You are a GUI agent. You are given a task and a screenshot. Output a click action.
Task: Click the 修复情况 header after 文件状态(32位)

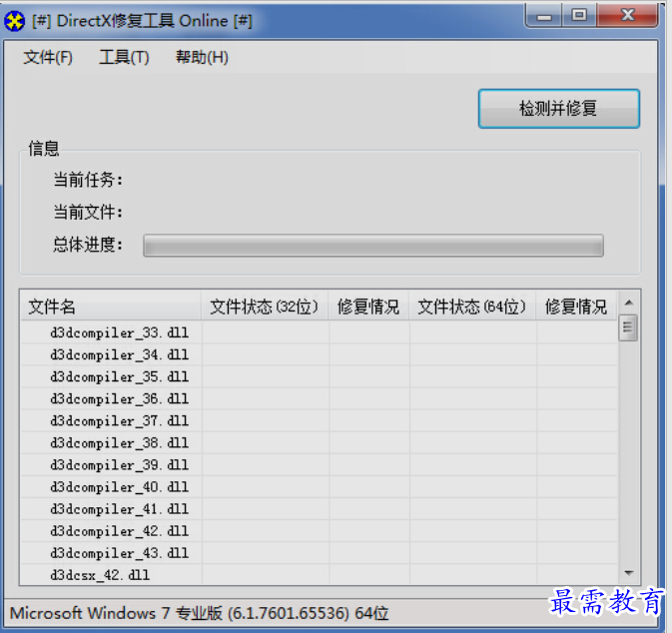pyautogui.click(x=368, y=307)
